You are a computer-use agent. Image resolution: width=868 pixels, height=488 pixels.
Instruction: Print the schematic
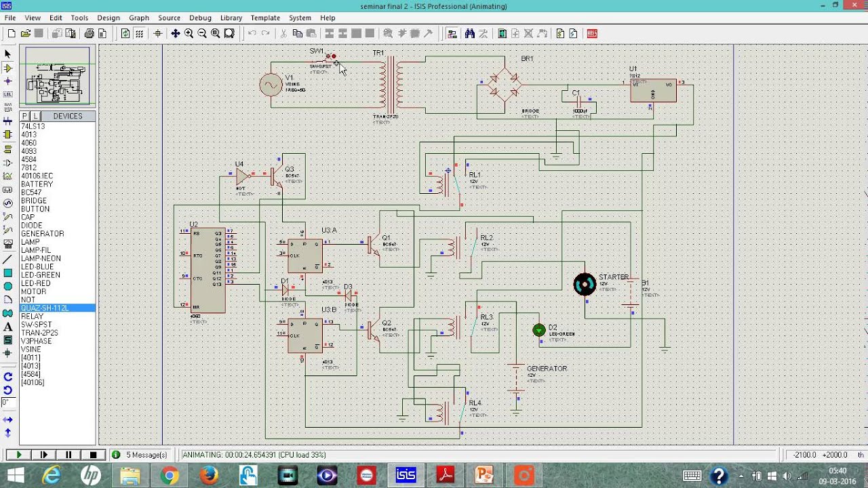(89, 33)
